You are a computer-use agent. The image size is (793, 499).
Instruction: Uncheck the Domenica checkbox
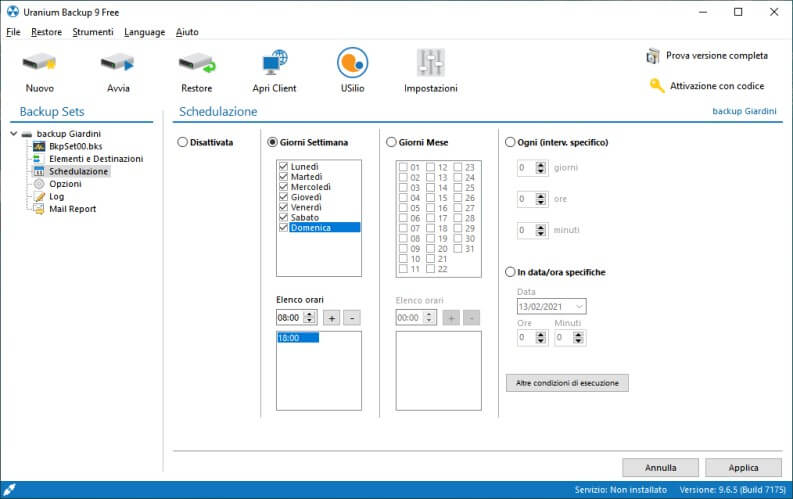[284, 228]
